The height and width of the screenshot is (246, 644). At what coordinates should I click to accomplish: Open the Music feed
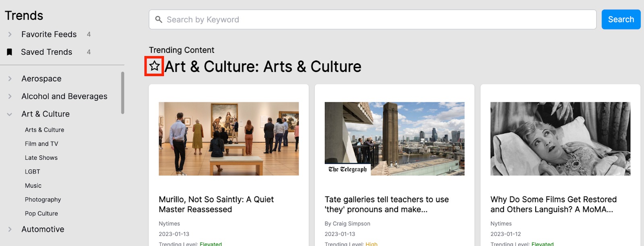coord(33,186)
